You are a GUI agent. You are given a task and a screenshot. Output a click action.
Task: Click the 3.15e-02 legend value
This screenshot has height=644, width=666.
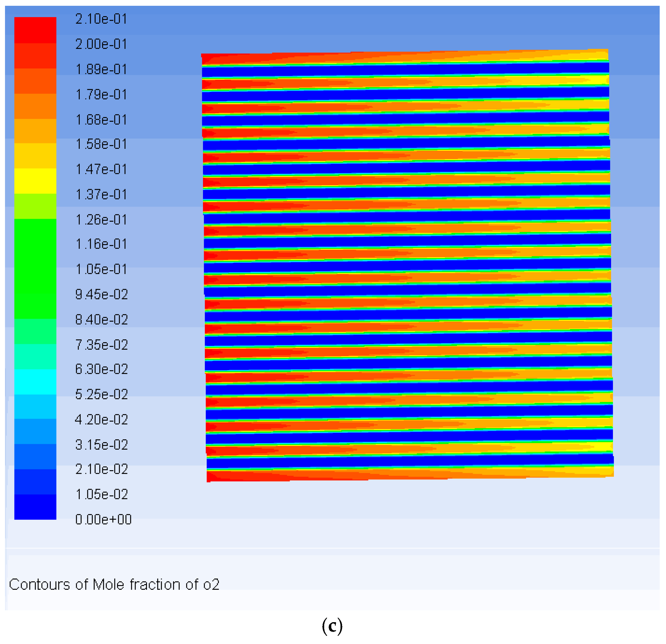[101, 444]
